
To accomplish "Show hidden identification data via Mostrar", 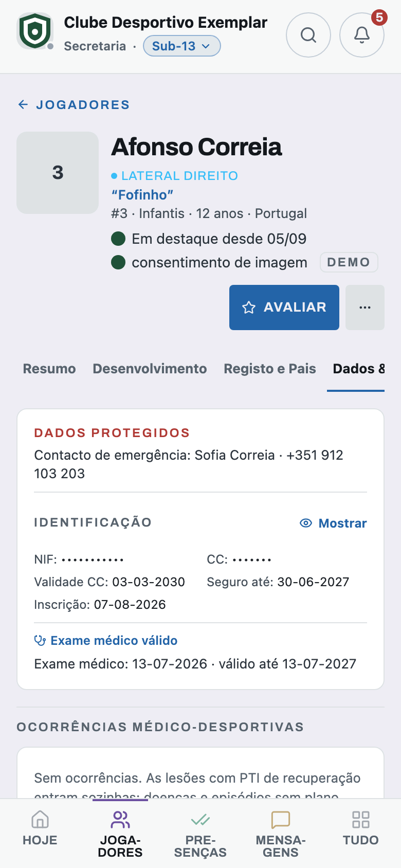I will [x=333, y=523].
